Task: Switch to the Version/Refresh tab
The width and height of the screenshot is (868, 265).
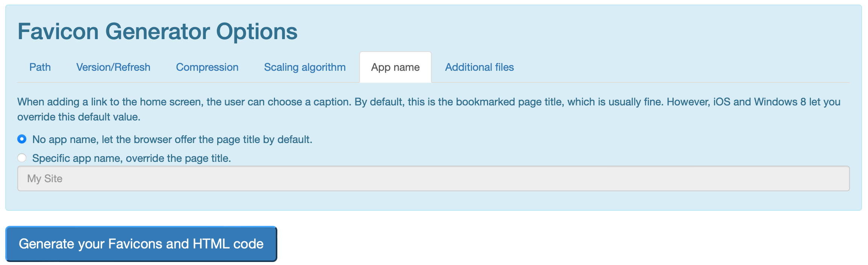Action: [x=113, y=67]
